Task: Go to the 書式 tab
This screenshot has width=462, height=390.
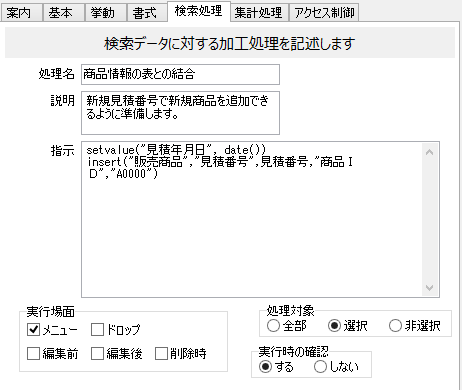Action: 147,13
